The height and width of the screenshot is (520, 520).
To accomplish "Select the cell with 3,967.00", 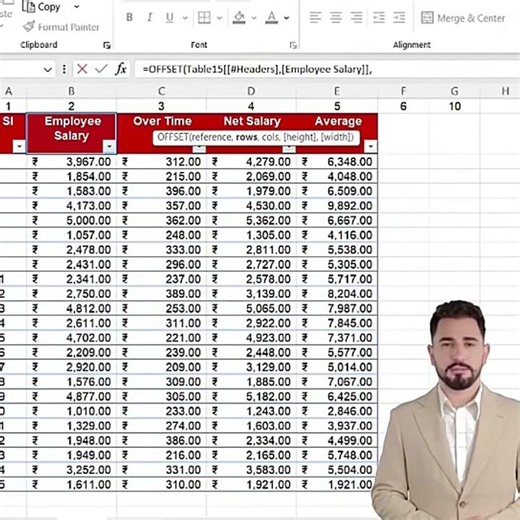I will coord(72,162).
